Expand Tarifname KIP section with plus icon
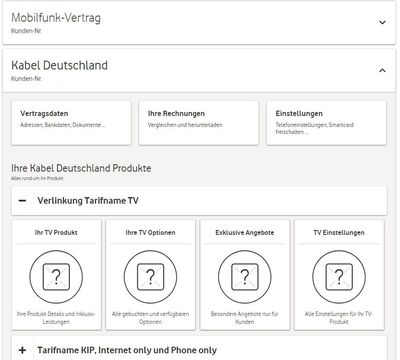Viewport: 400px width, 360px height. pos(22,350)
